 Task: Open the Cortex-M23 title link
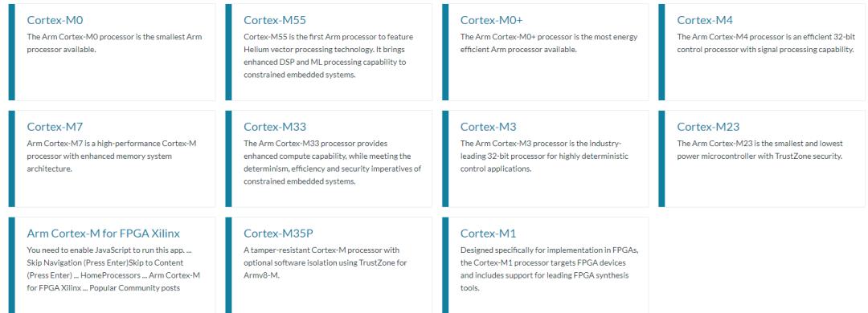(x=708, y=127)
